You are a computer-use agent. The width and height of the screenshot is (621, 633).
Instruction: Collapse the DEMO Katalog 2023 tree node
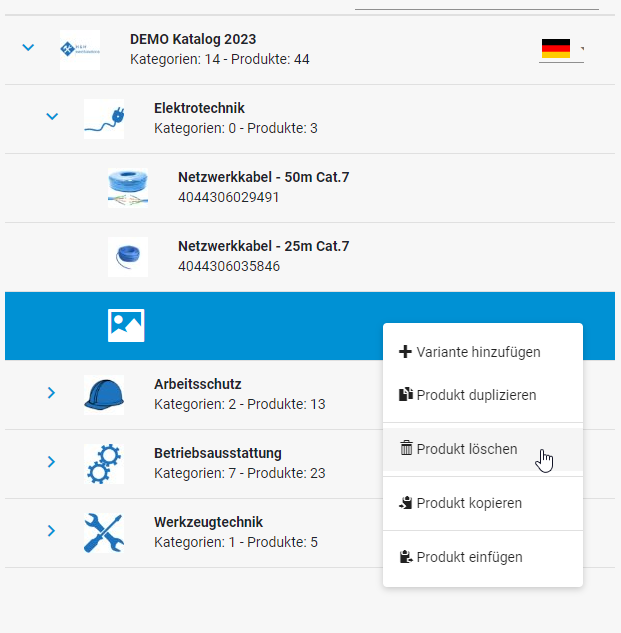(28, 48)
